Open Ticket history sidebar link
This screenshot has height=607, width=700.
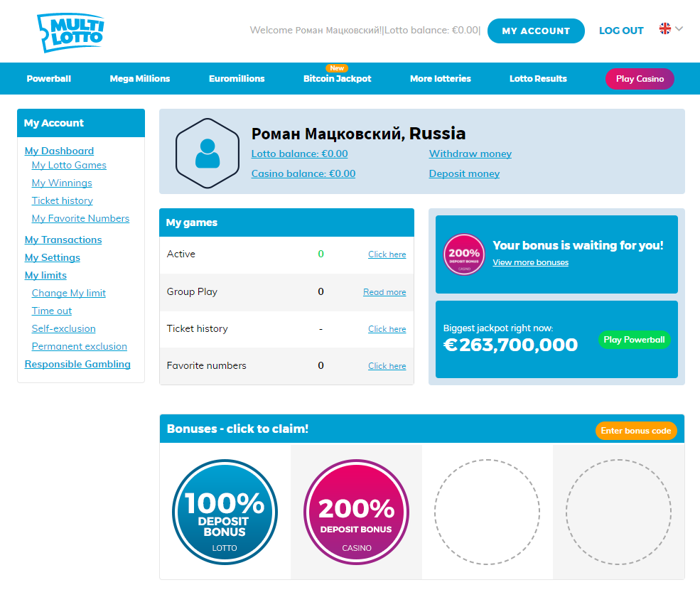(x=62, y=201)
